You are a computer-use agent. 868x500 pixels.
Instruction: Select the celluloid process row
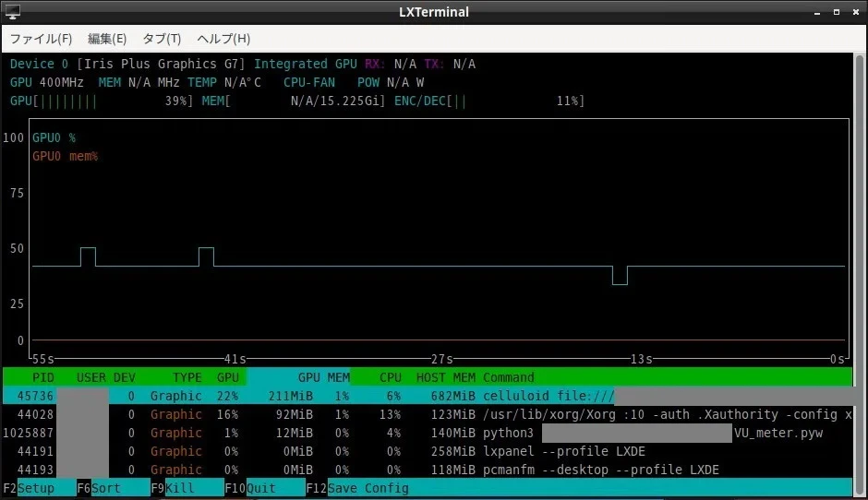(428, 396)
